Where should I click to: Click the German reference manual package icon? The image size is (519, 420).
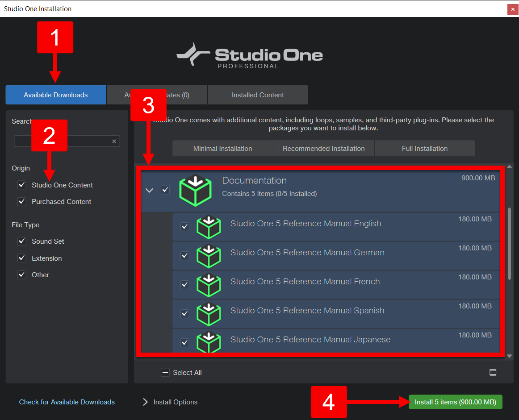pyautogui.click(x=209, y=255)
